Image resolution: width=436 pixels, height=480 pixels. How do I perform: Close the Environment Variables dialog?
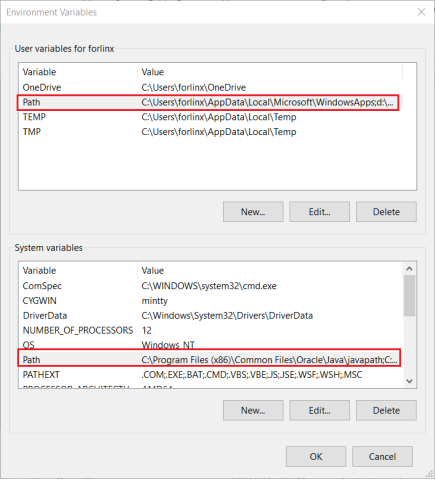point(421,12)
